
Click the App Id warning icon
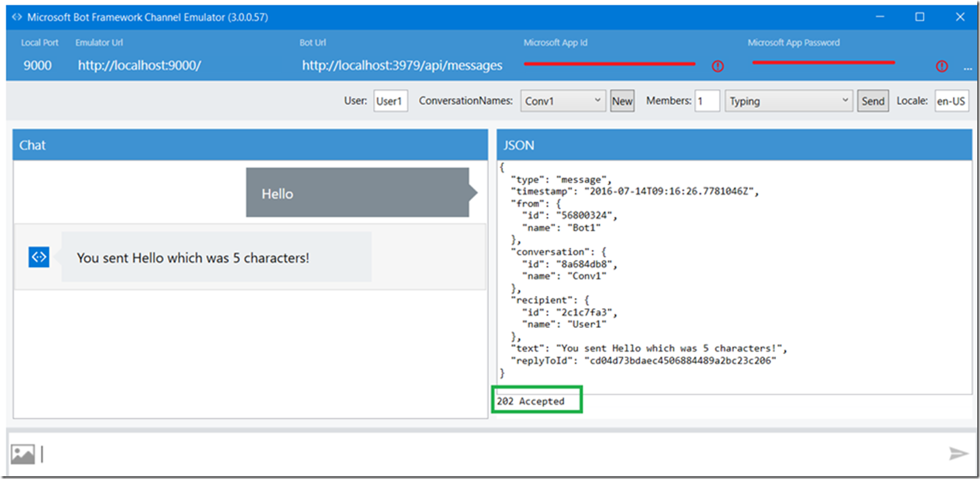click(x=718, y=66)
